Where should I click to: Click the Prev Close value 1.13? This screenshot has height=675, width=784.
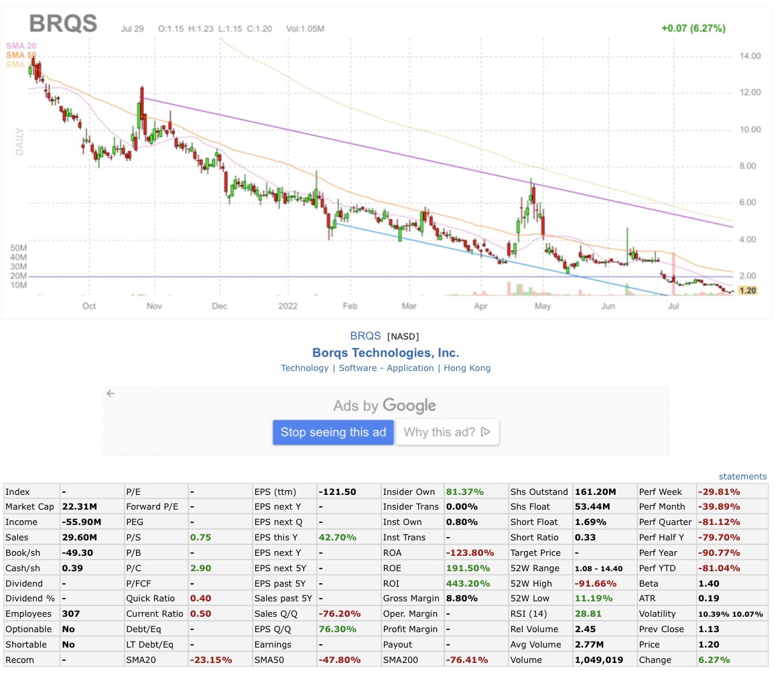point(709,629)
